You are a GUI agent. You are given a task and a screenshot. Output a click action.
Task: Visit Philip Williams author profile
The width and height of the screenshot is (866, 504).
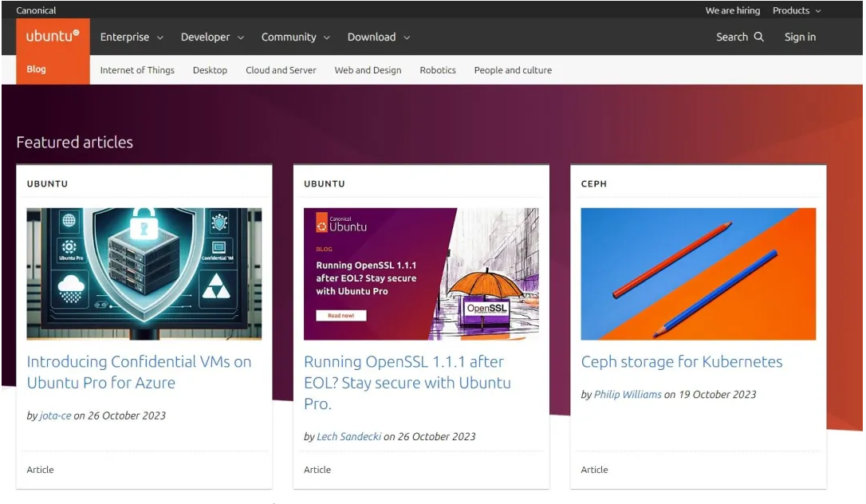(x=628, y=394)
